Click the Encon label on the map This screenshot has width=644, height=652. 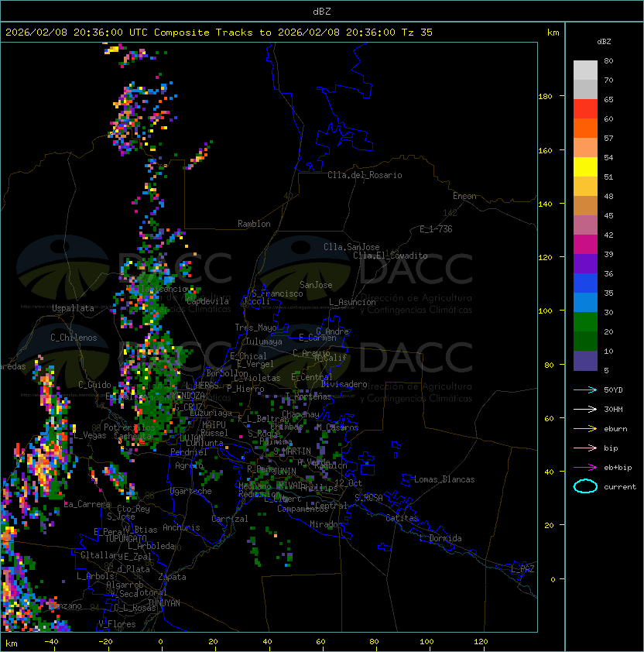(x=464, y=196)
